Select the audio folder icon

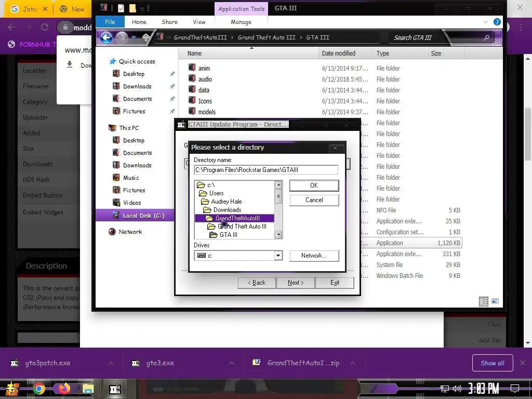(192, 79)
